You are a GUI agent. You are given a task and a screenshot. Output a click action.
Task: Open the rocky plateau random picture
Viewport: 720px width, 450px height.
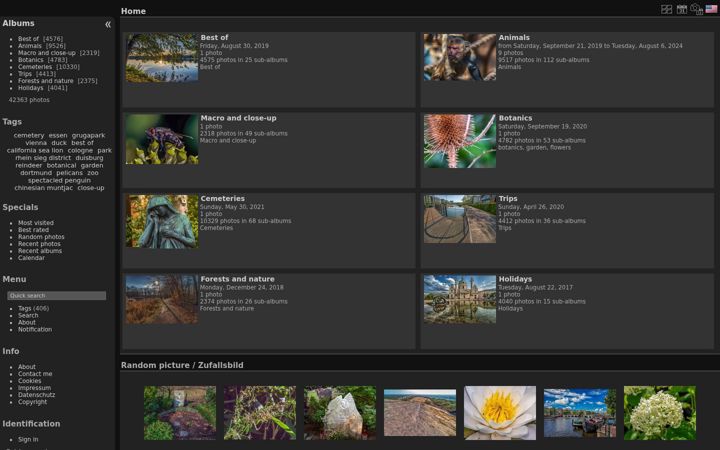click(x=420, y=413)
